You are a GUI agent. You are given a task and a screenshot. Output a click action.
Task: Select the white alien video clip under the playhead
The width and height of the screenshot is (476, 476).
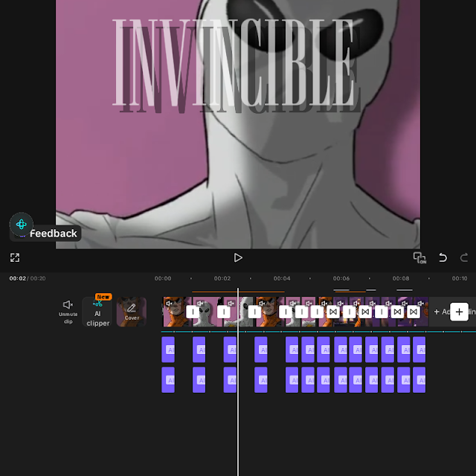click(x=239, y=312)
